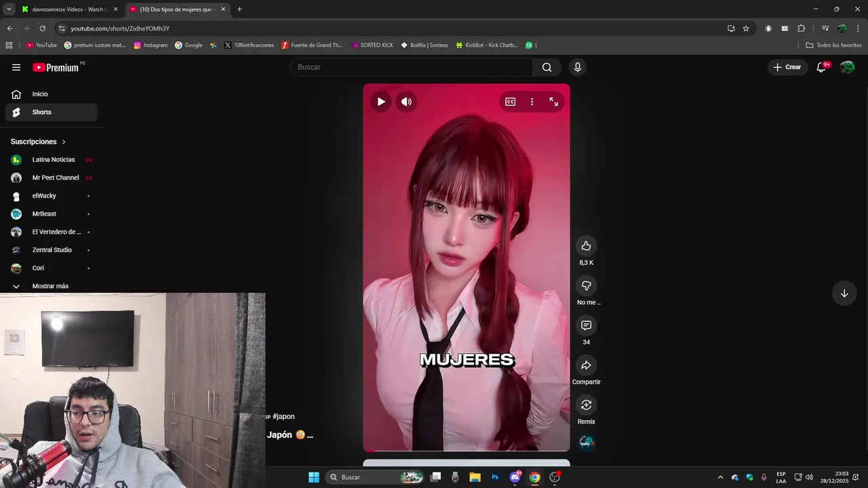Image resolution: width=868 pixels, height=488 pixels.
Task: Open the Mr Peet Channel subscription
Action: tap(52, 178)
